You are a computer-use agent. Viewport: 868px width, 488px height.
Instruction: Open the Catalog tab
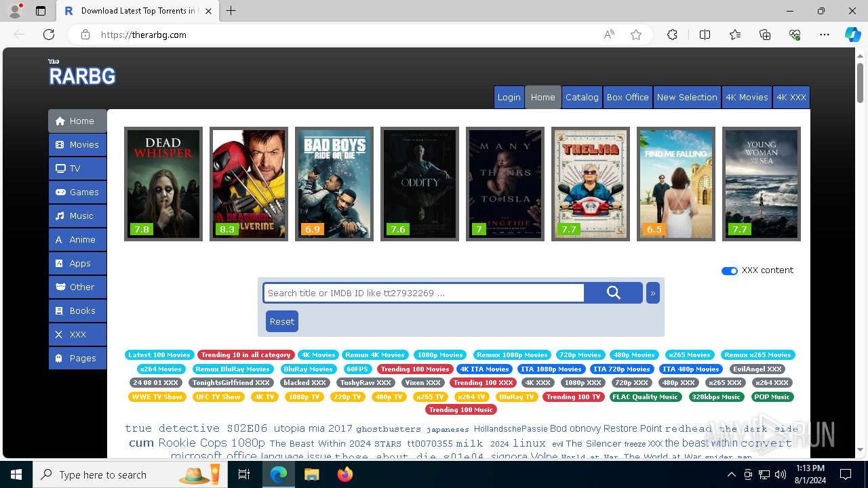tap(582, 97)
